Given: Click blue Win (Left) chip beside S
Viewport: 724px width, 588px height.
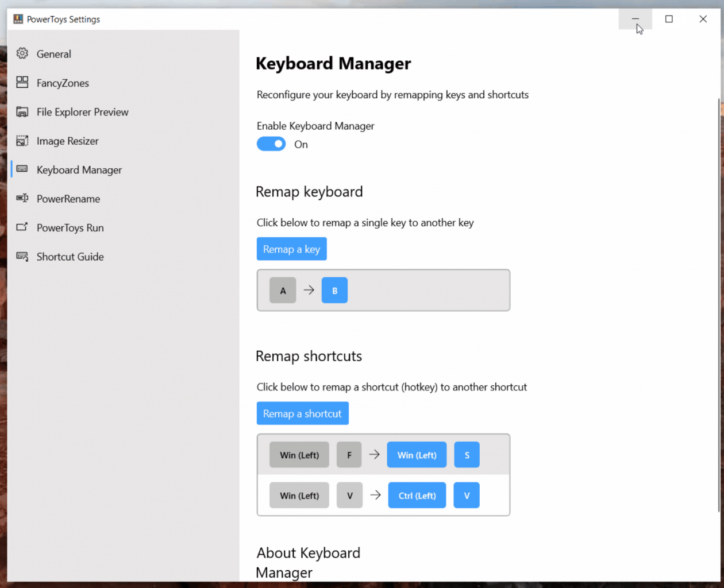Looking at the screenshot, I should pos(417,455).
